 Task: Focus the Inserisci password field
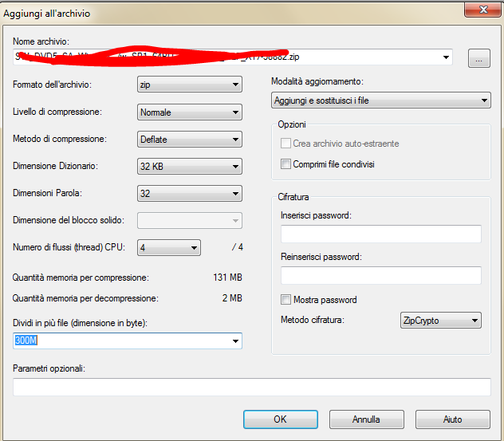pyautogui.click(x=381, y=234)
